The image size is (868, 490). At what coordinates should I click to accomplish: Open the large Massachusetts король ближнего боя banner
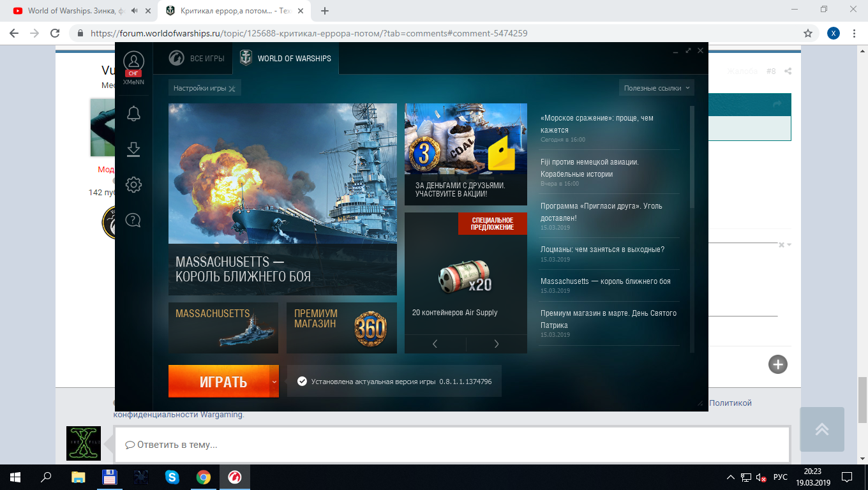click(283, 199)
